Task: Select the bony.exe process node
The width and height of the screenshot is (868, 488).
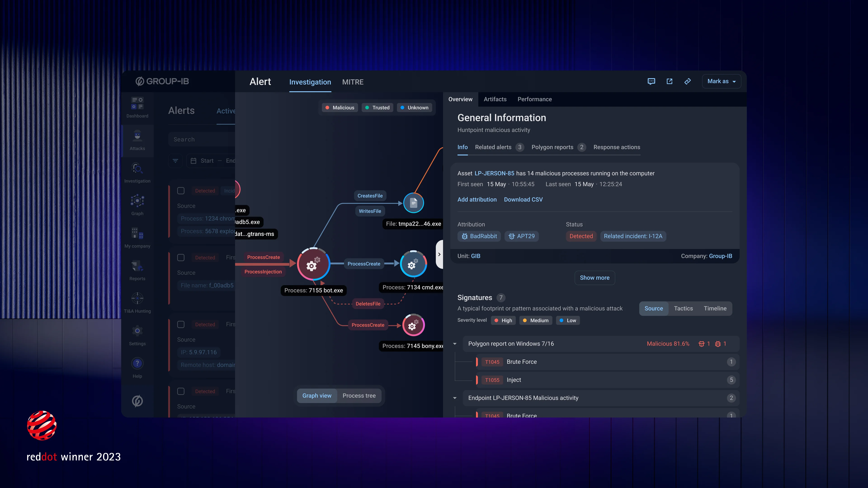Action: [x=413, y=325]
